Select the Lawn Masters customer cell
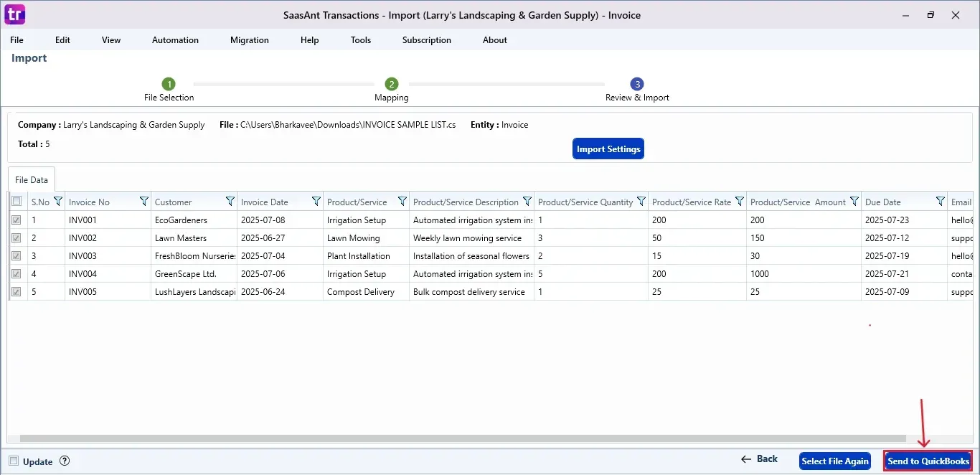980x475 pixels. (x=194, y=238)
